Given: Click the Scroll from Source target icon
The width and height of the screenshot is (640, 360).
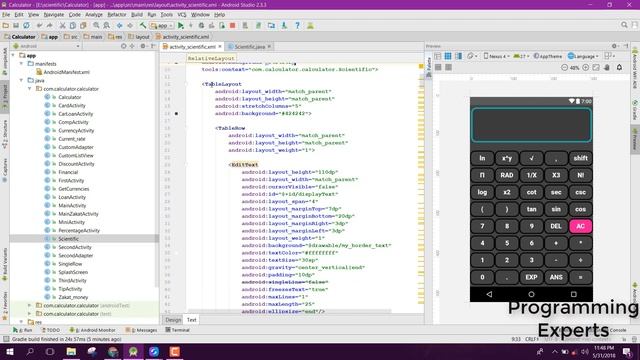Looking at the screenshot, I should (x=123, y=46).
